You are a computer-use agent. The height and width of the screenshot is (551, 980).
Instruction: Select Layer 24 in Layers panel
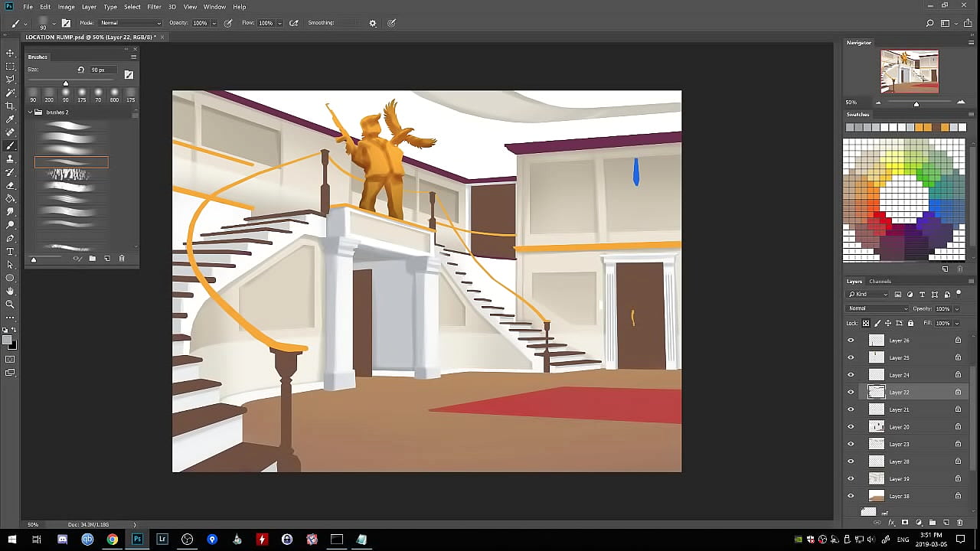coord(900,375)
